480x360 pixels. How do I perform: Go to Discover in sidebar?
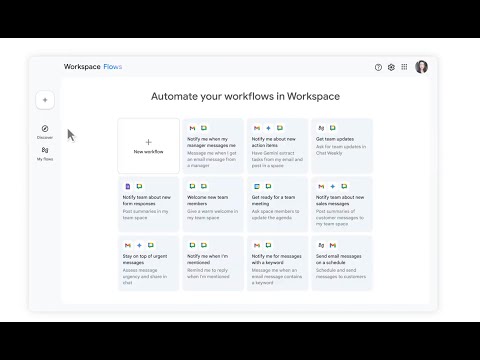coord(45,132)
